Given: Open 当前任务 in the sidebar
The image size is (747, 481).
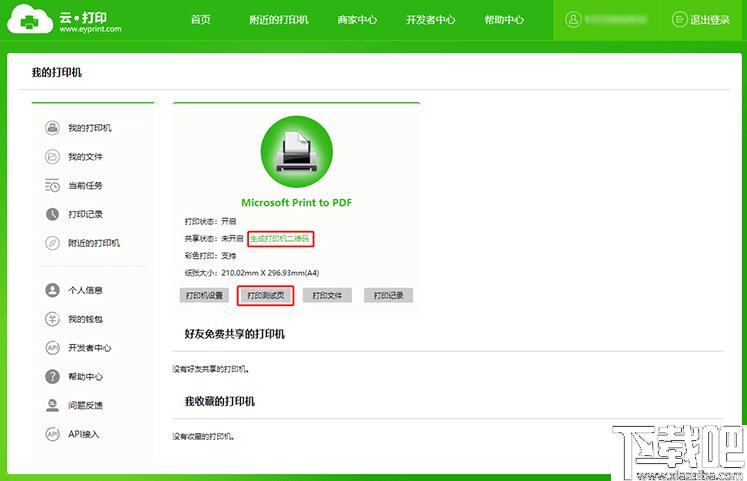Looking at the screenshot, I should tap(85, 185).
